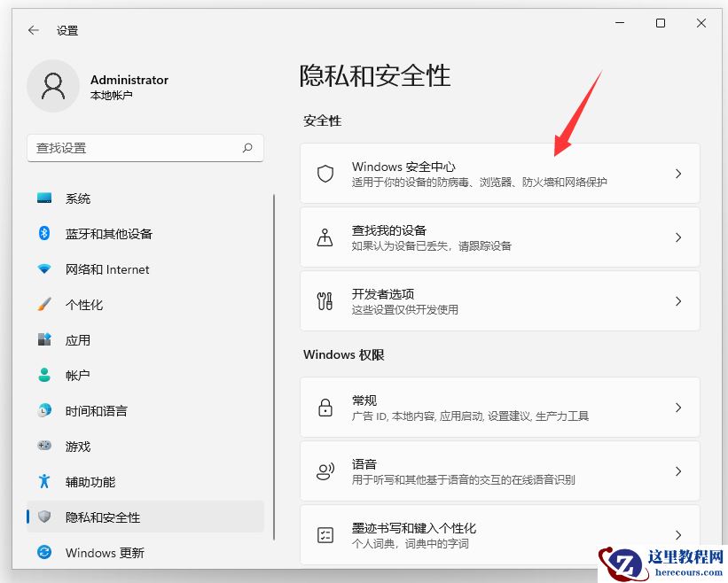This screenshot has height=583, width=728.
Task: Click the 开发者选项 sliders icon
Action: tap(327, 301)
